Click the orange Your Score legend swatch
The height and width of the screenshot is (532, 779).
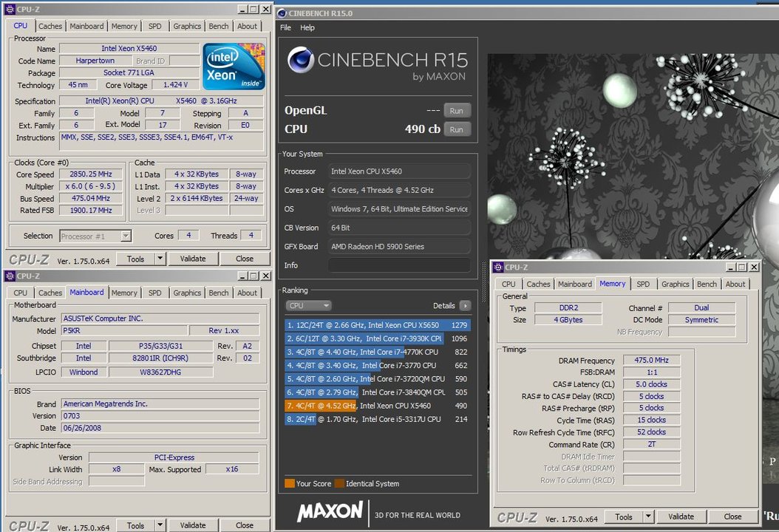pos(289,484)
